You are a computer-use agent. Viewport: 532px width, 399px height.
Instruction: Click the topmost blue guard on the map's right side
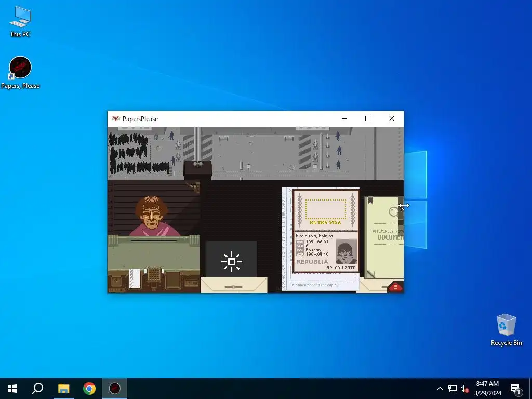click(338, 136)
